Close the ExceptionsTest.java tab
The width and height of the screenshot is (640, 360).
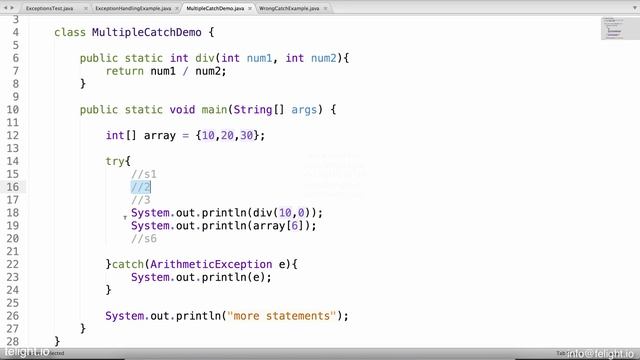[86, 8]
